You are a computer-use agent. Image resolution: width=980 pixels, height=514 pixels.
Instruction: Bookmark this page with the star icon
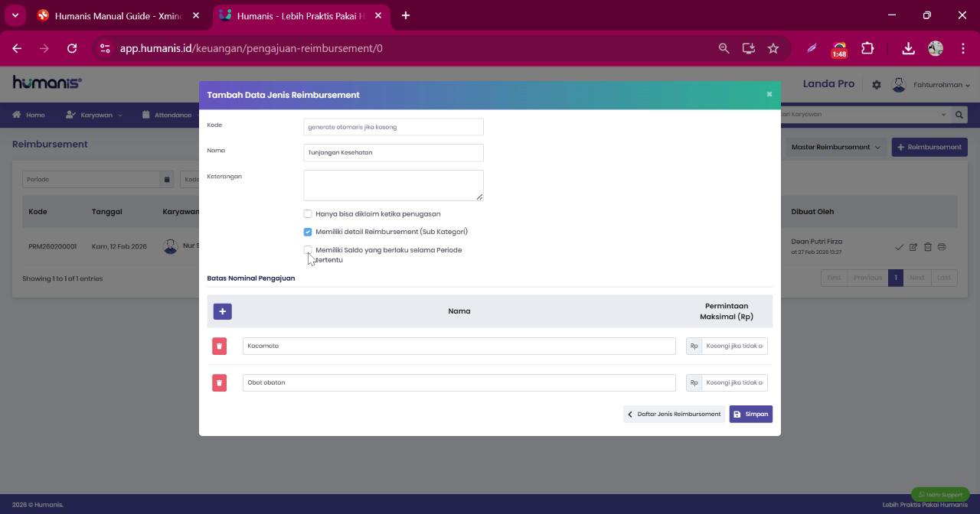point(773,48)
